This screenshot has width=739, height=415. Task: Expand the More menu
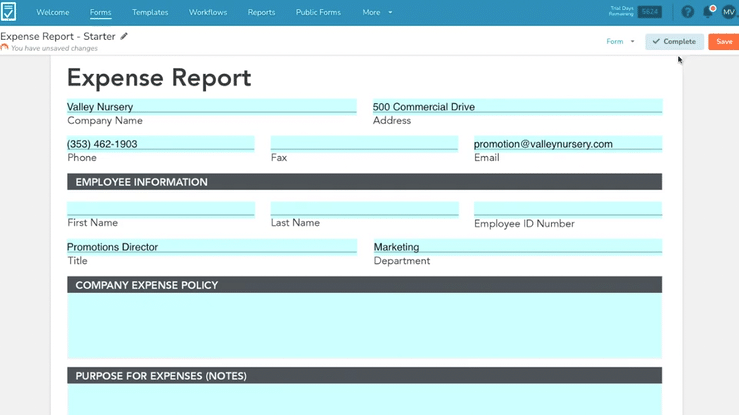tap(377, 12)
